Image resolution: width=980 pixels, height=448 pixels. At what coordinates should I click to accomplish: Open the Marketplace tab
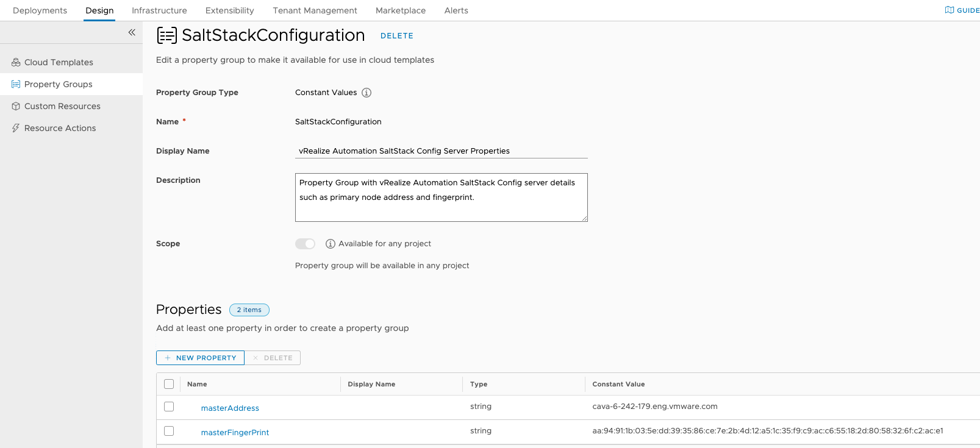point(401,10)
